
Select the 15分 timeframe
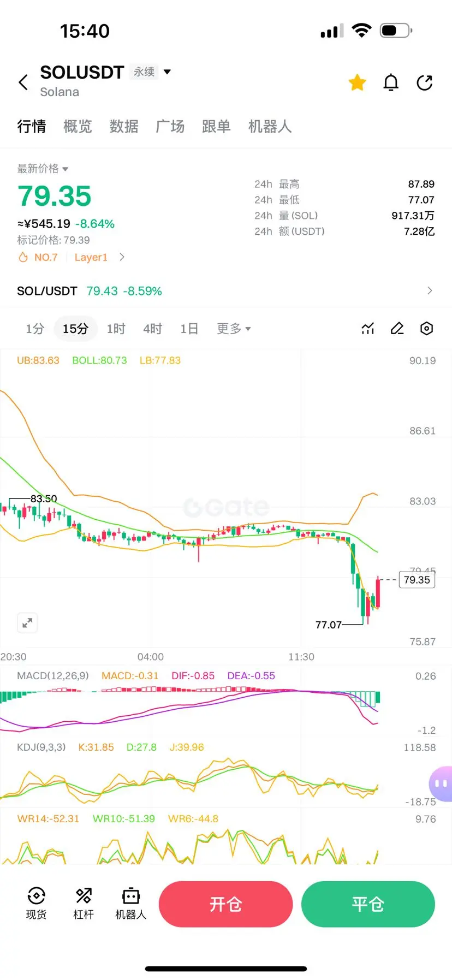coord(75,329)
